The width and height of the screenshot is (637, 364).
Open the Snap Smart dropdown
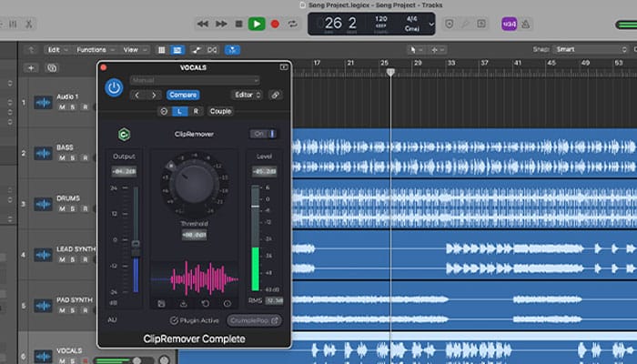(x=591, y=49)
